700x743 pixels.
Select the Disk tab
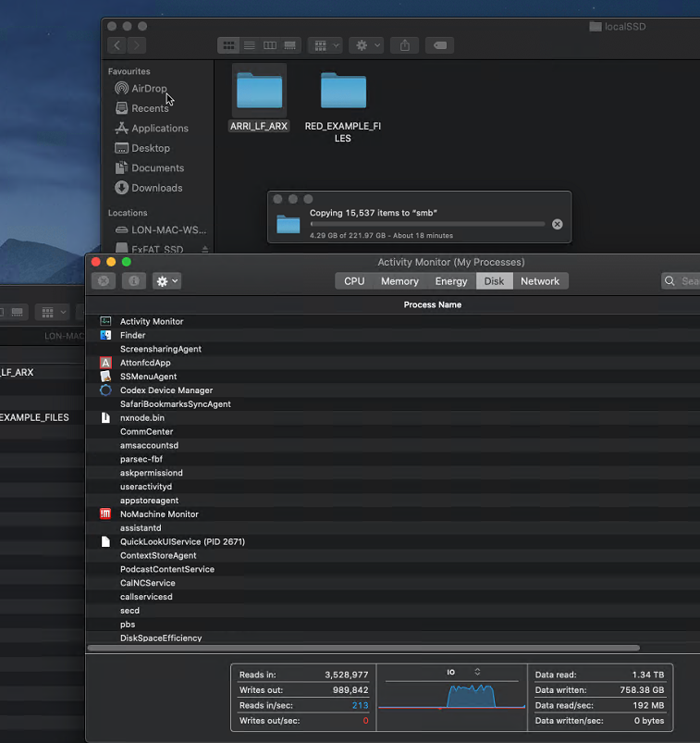494,281
